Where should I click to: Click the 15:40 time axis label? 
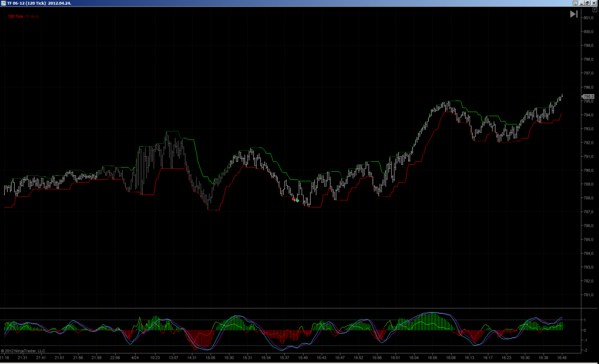pyautogui.click(x=303, y=358)
